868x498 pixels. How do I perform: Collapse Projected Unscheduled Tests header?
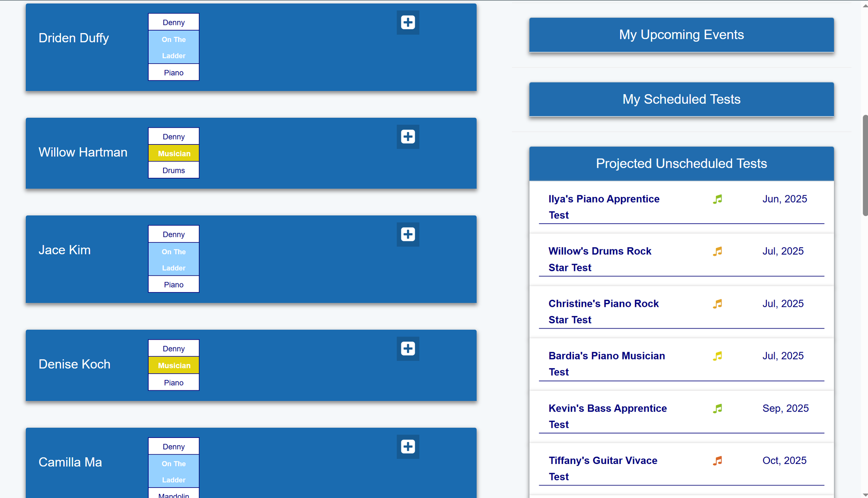(x=681, y=164)
